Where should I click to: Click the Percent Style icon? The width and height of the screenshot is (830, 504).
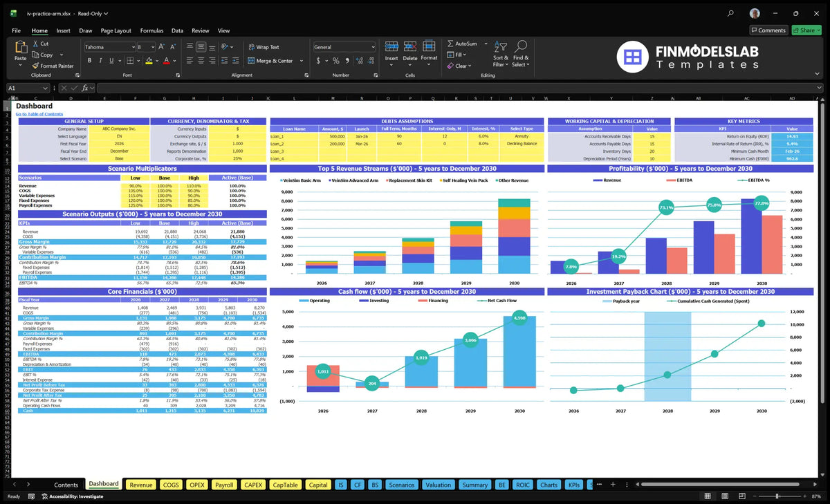[x=335, y=61]
